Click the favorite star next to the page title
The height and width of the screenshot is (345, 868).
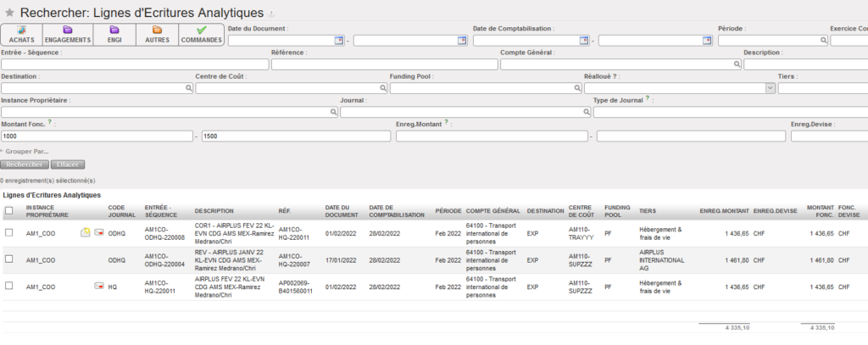(8, 13)
